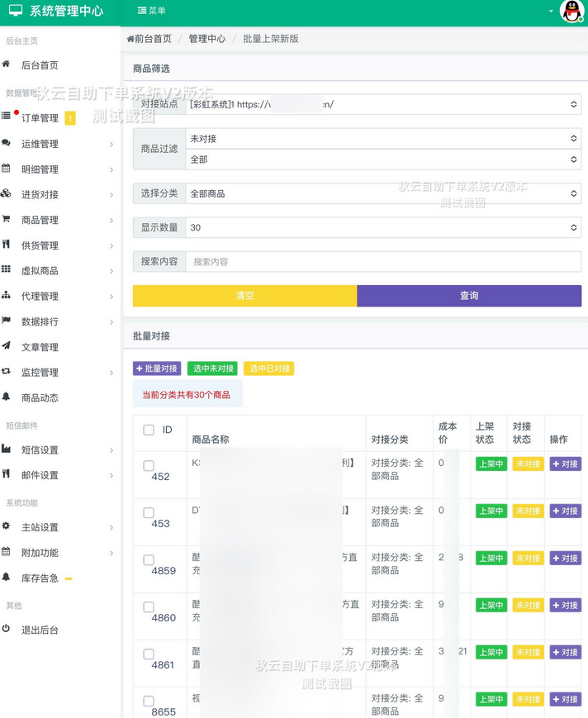Image resolution: width=588 pixels, height=718 pixels.
Task: Click the green 选中未对接 button
Action: click(x=213, y=369)
